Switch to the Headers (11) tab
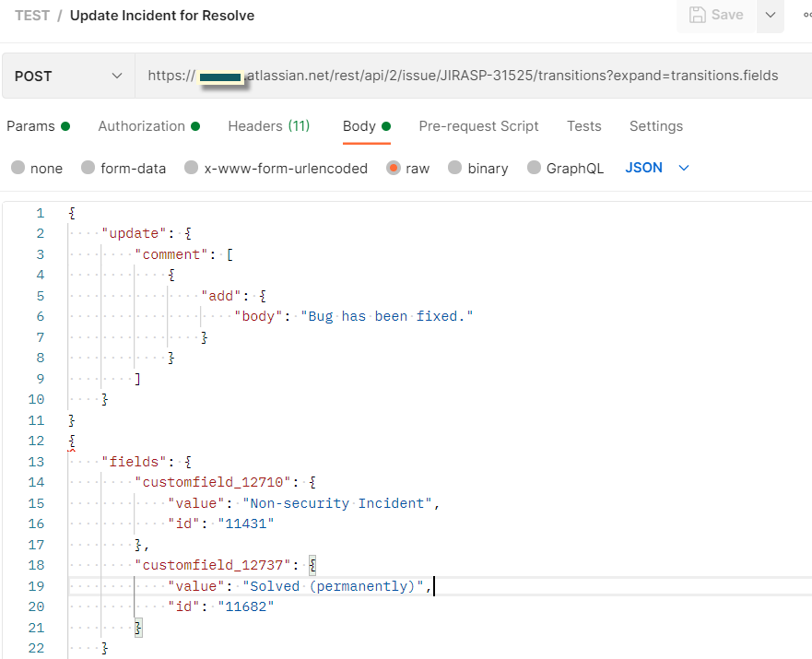This screenshot has width=812, height=659. pyautogui.click(x=268, y=125)
